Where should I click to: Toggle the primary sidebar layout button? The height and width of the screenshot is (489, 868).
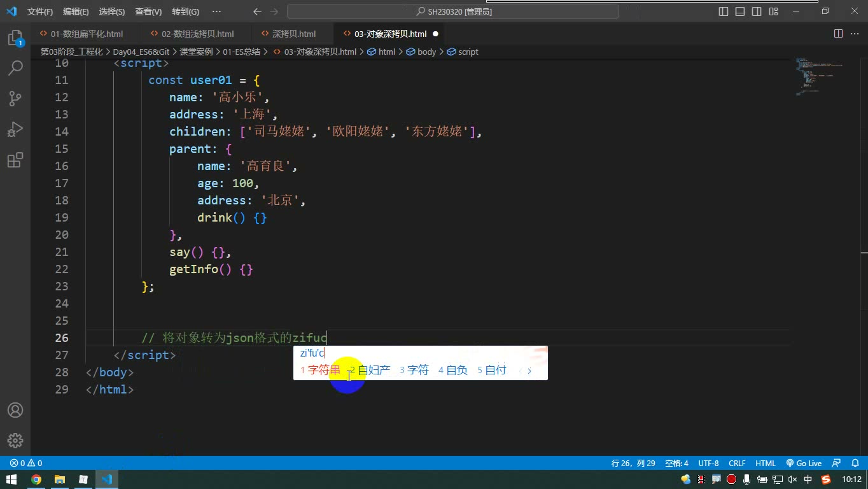pos(724,11)
